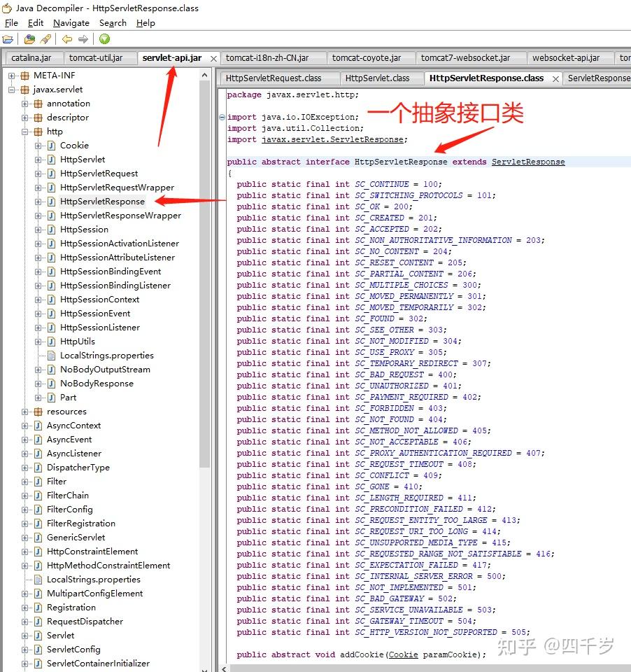
Task: Click the package icon beside resources
Action: 38,412
